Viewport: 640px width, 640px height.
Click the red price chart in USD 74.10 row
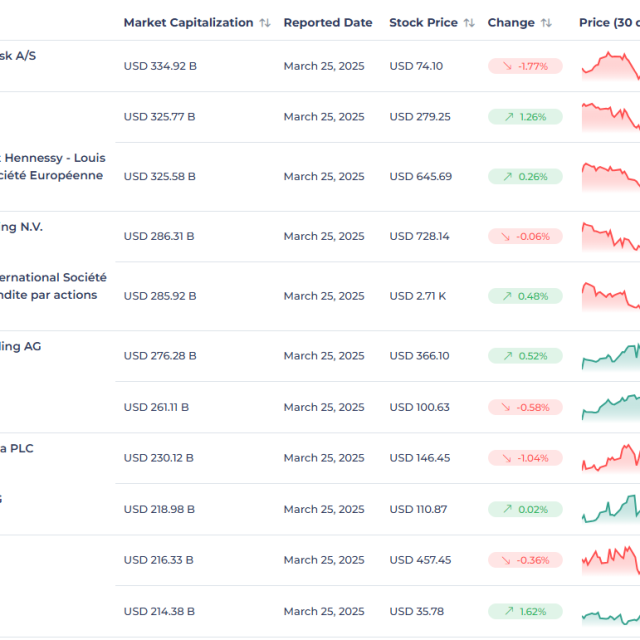point(610,66)
